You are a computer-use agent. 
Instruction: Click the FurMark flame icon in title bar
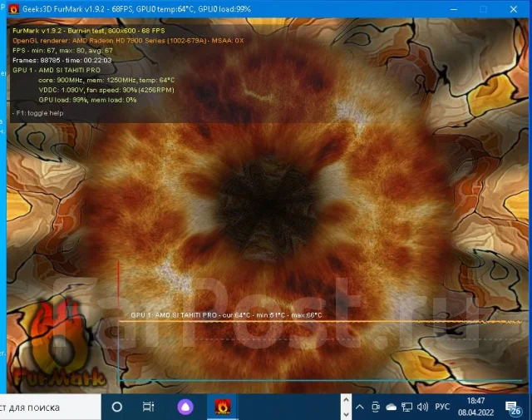click(13, 9)
